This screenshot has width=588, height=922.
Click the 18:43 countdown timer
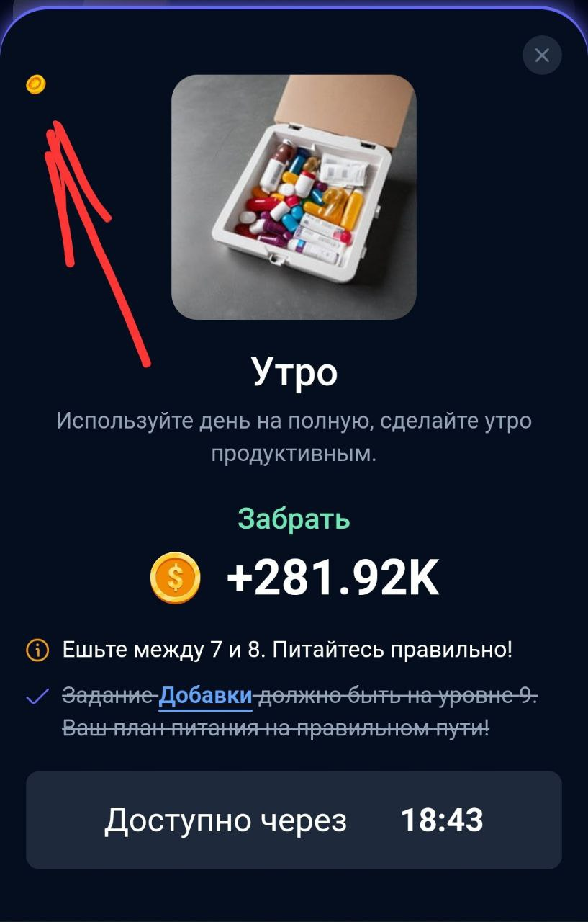pos(441,820)
